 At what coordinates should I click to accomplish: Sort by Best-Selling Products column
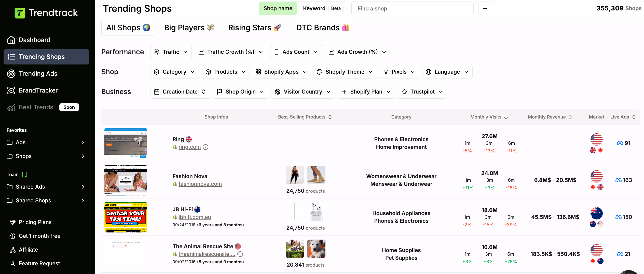pos(305,117)
